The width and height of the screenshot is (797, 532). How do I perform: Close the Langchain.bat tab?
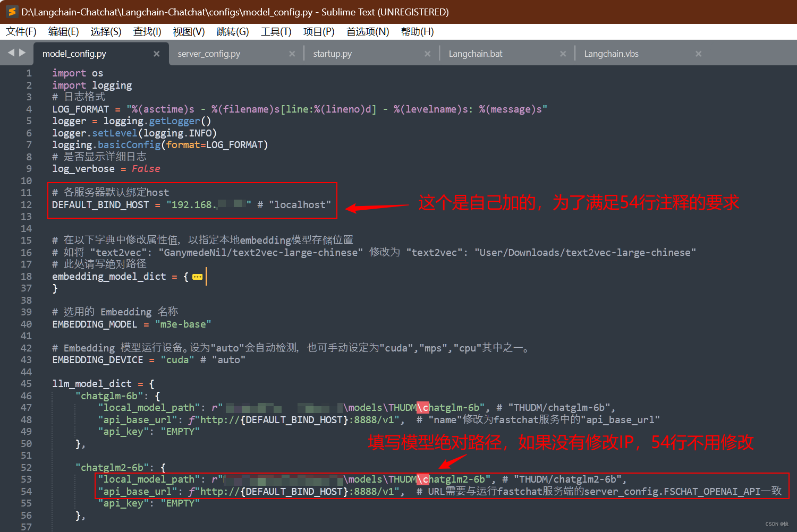tap(563, 54)
